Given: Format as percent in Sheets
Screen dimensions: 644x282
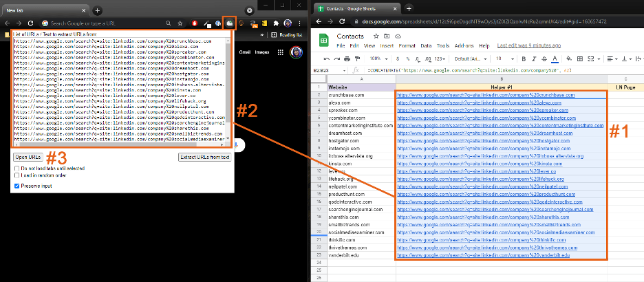Looking at the screenshot, I should (x=408, y=59).
